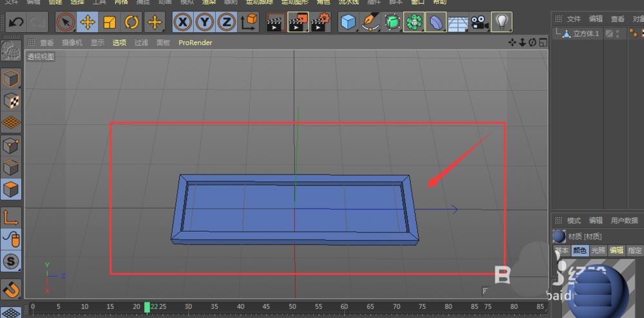
Task: Toggle the X axis lock
Action: click(x=182, y=22)
